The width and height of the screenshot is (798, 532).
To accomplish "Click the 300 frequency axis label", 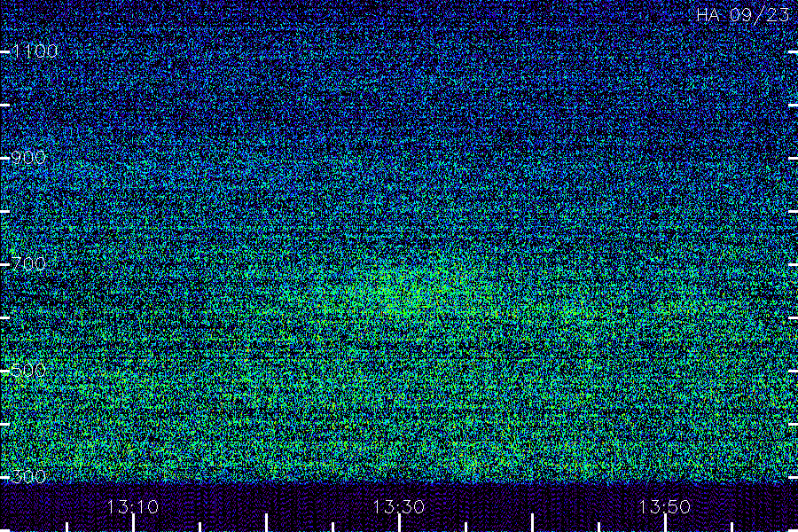I will (x=28, y=476).
